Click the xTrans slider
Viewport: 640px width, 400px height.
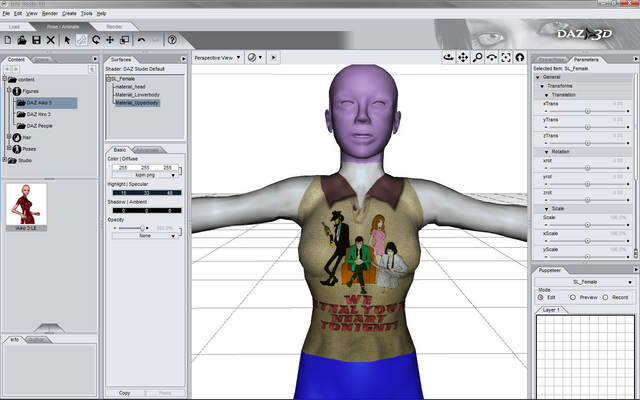coord(588,111)
